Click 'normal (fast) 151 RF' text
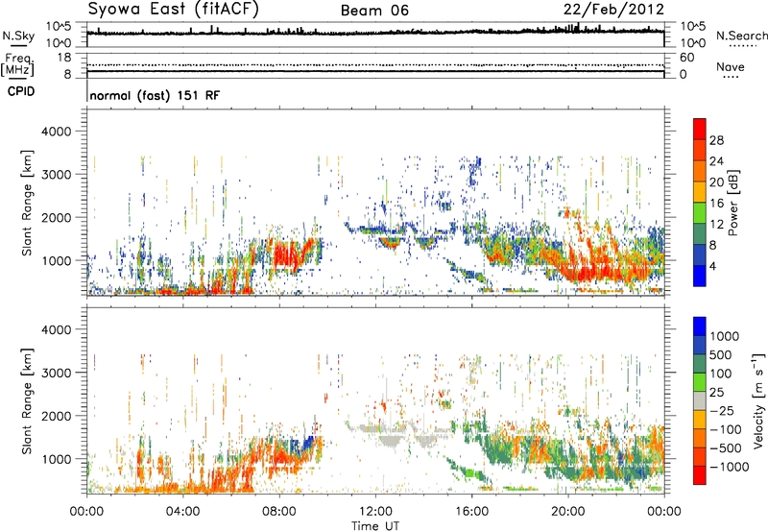 [155, 95]
